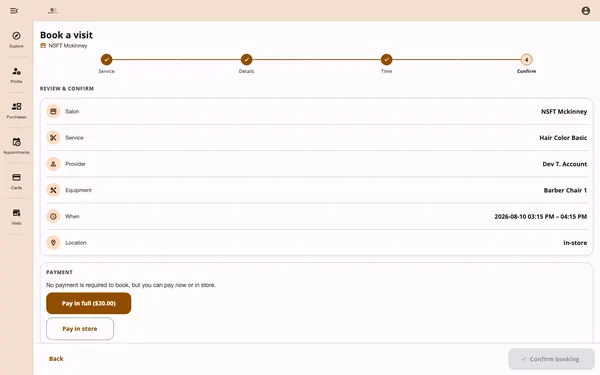Click the '2026-08-10 03:15 PM – 04:15 PM' value
This screenshot has height=375, width=600.
541,217
